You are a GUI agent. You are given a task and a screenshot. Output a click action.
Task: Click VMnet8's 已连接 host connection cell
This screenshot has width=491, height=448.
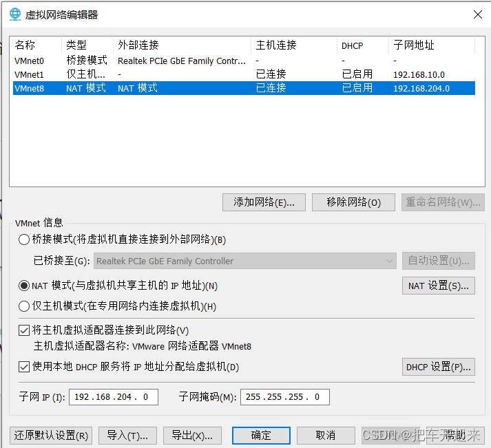tap(271, 88)
